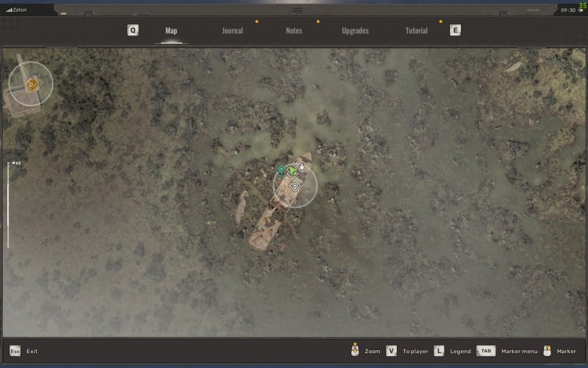The height and width of the screenshot is (368, 588).
Task: Click the green player arrow marker
Action: (293, 171)
